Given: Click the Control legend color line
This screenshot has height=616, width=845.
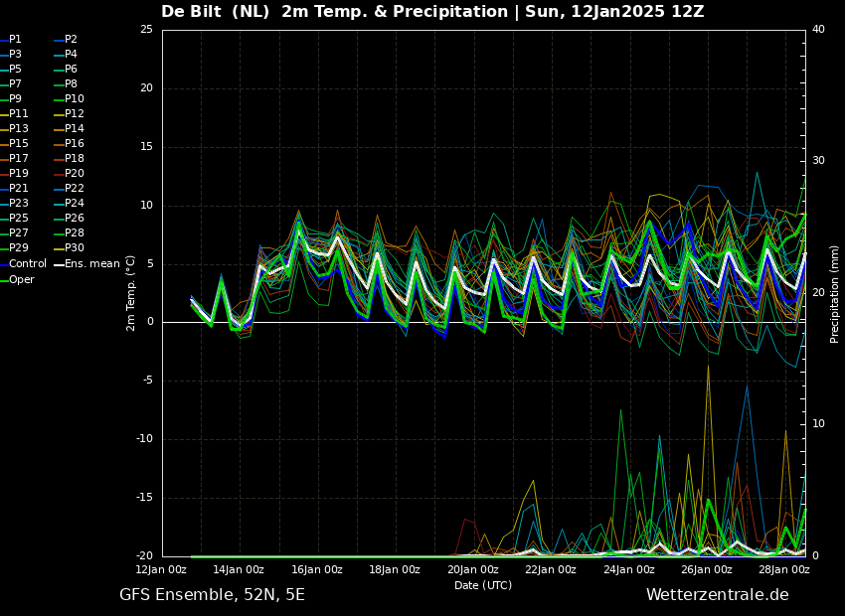Looking at the screenshot, I should pos(4,264).
